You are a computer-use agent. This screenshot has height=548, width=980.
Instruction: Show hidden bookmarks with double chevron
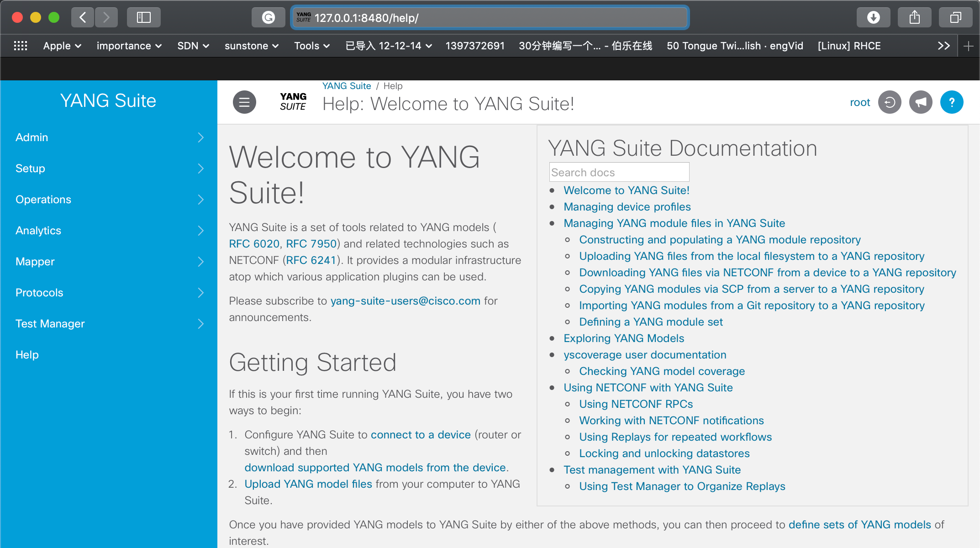point(944,46)
